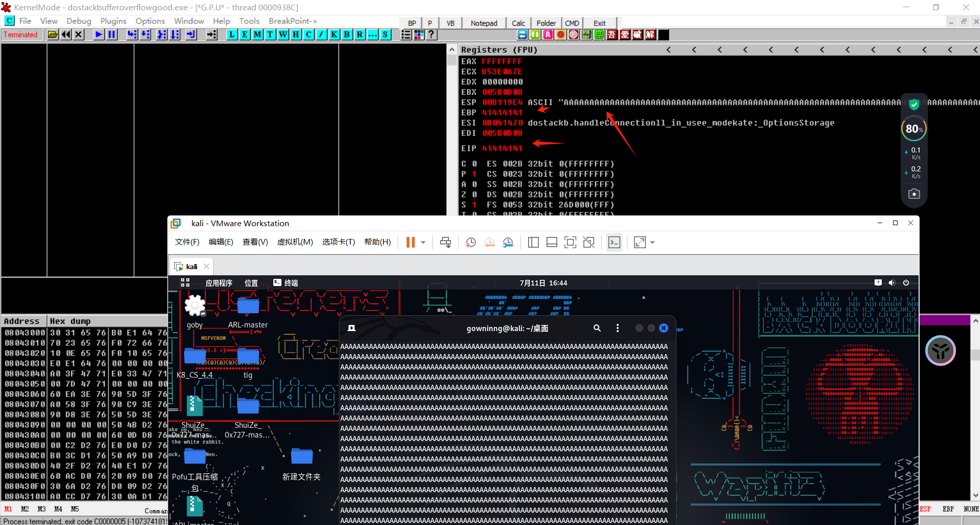Click the CMD shortcut button
980x525 pixels.
click(x=572, y=23)
